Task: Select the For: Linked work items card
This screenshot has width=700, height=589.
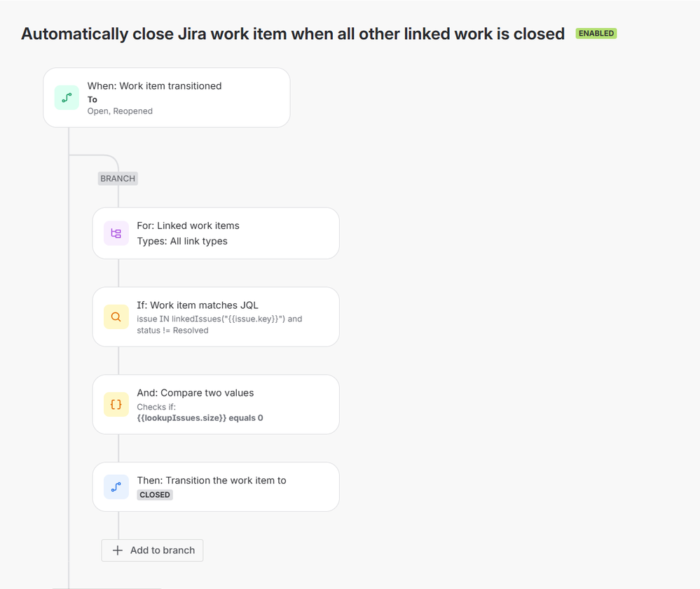Action: coord(216,233)
